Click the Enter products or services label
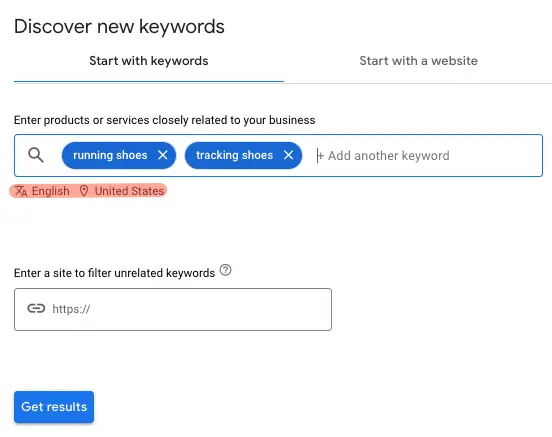This screenshot has height=437, width=552. point(164,120)
